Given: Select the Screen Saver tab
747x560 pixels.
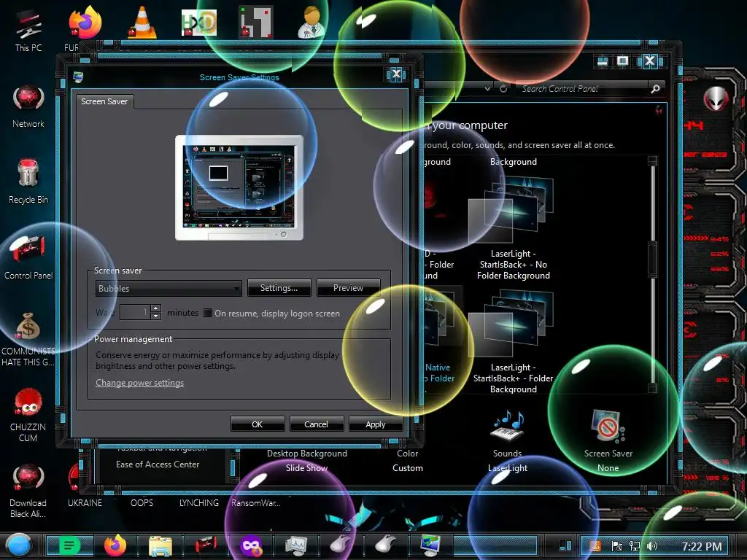Looking at the screenshot, I should point(104,101).
